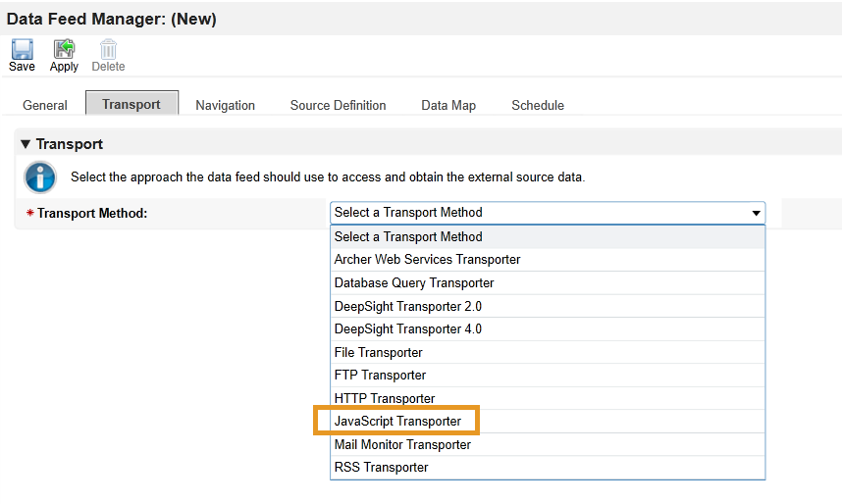Open the Transport Method dropdown arrow
This screenshot has width=842, height=504.
click(x=756, y=213)
